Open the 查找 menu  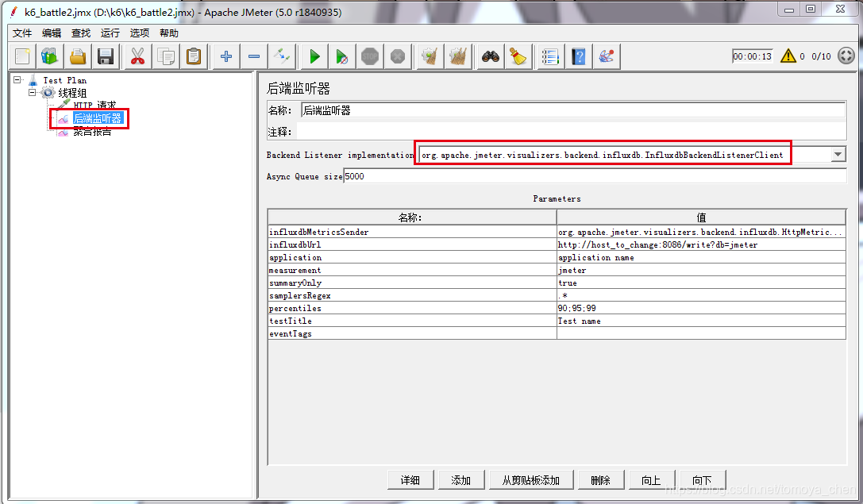(81, 33)
